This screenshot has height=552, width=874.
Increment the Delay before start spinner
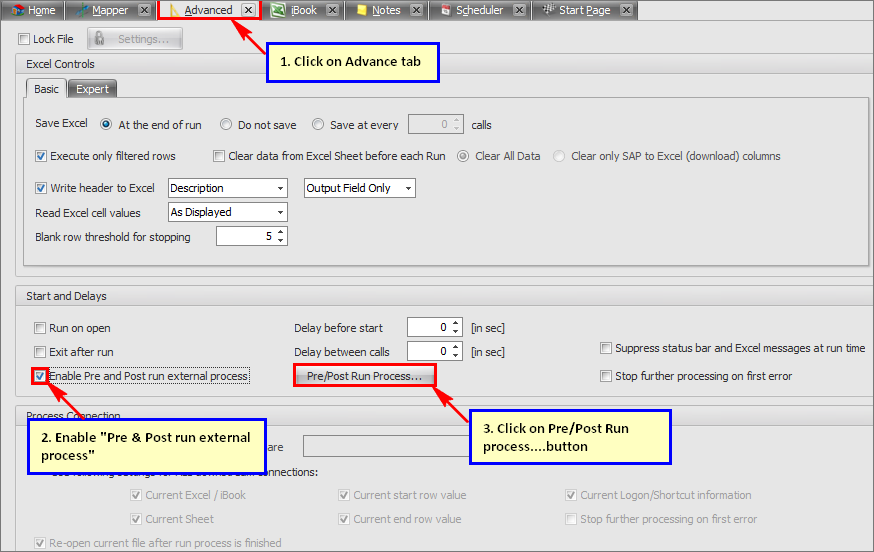(x=457, y=323)
